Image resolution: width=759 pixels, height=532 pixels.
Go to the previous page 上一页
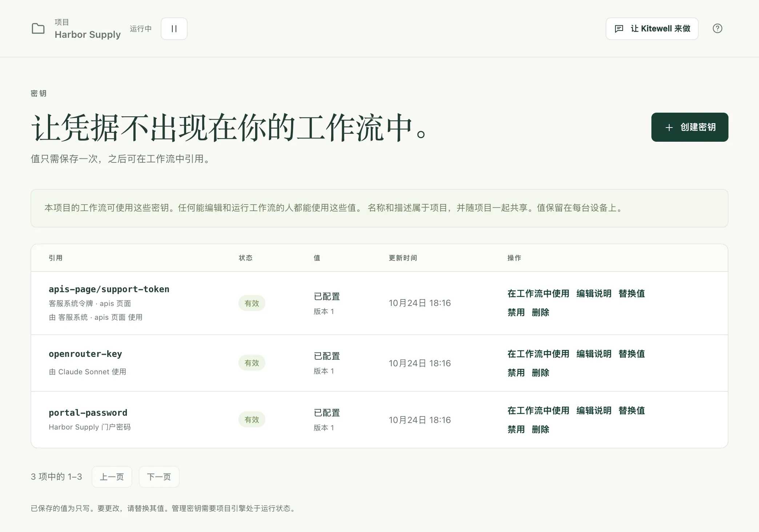coord(112,477)
